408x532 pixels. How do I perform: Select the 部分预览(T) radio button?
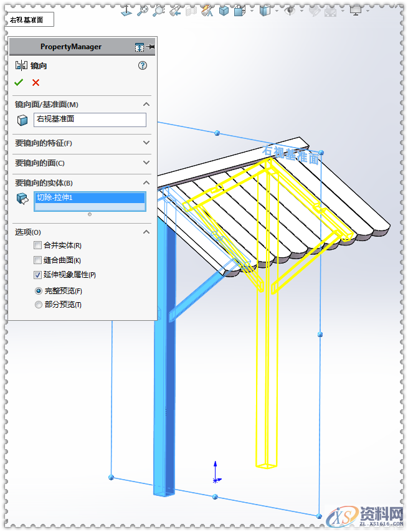(x=39, y=305)
